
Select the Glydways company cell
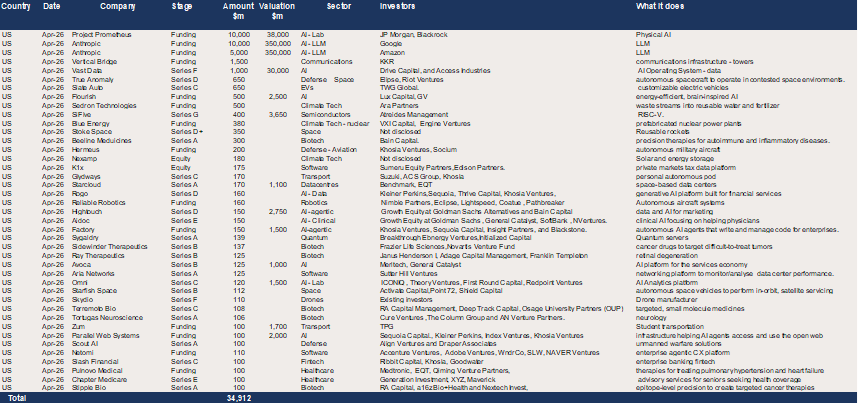(87, 176)
